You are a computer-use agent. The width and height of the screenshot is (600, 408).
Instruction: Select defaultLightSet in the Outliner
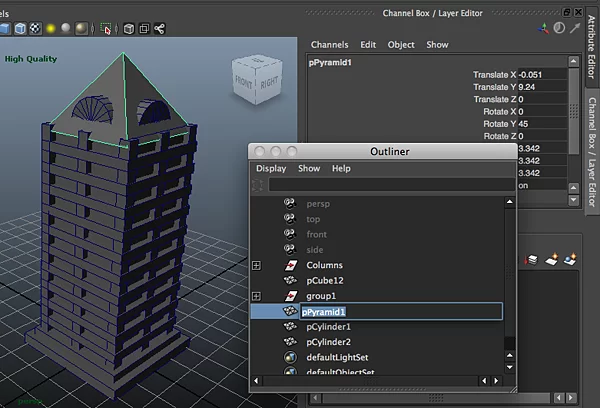(337, 357)
